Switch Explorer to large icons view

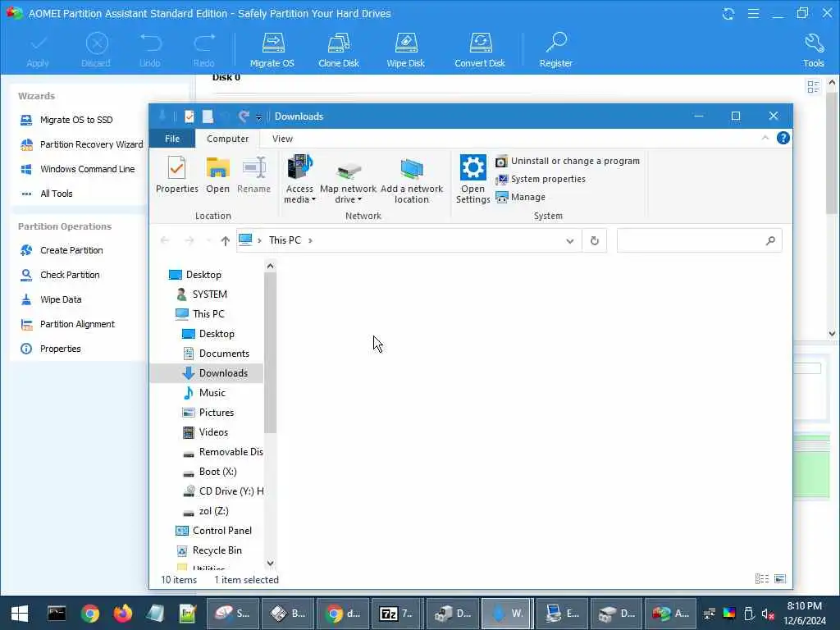click(780, 578)
